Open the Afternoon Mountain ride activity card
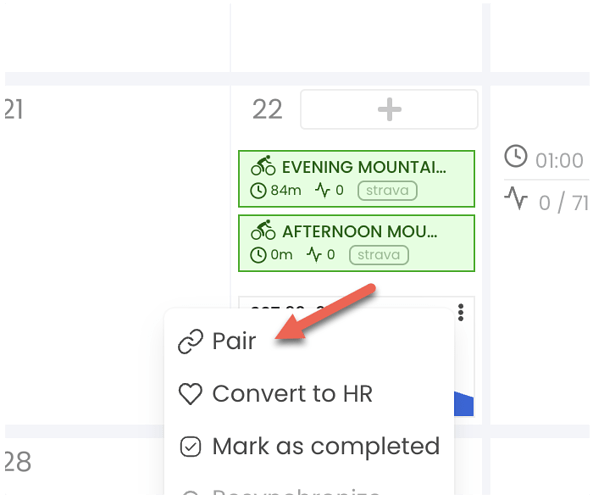This screenshot has width=593, height=500. pos(356,243)
